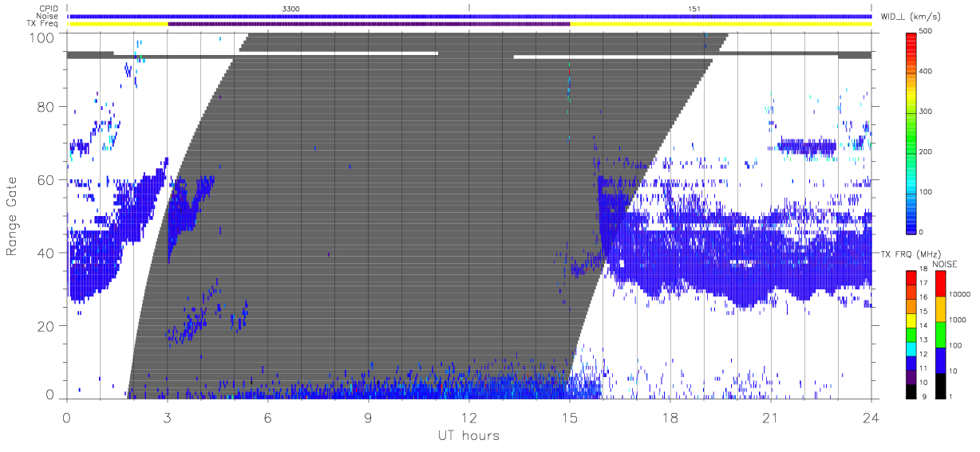This screenshot has height=452, width=980.
Task: Click x-axis tick label 3
Action: [167, 417]
